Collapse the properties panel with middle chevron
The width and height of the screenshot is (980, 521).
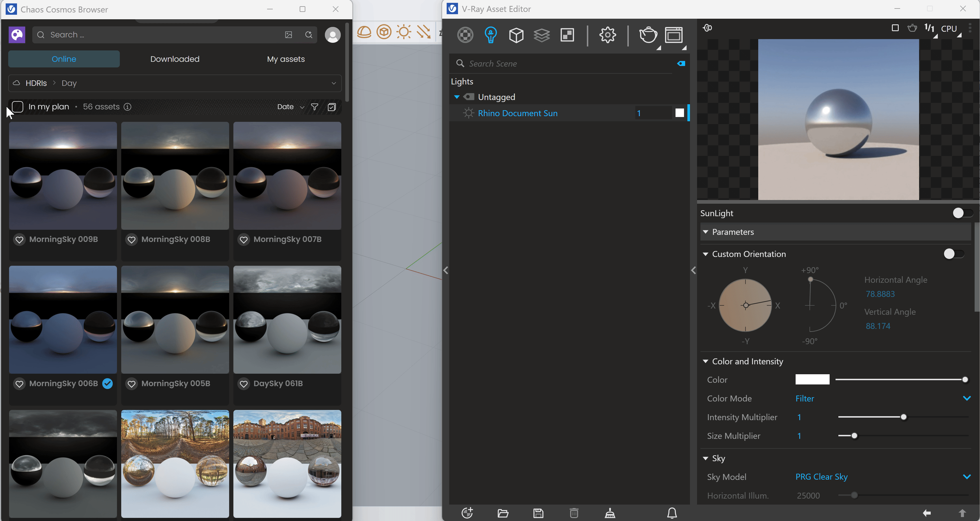pyautogui.click(x=693, y=270)
